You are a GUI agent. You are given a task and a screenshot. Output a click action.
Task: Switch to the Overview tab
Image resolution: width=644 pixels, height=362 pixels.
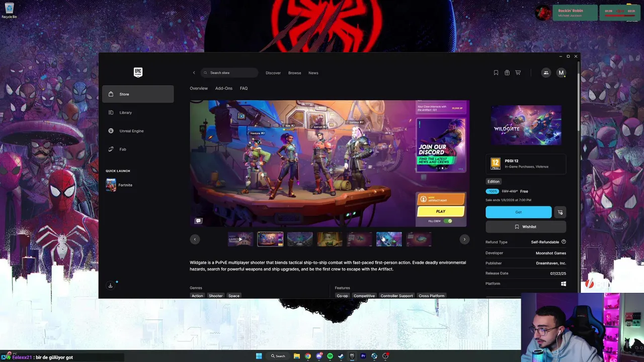point(199,88)
